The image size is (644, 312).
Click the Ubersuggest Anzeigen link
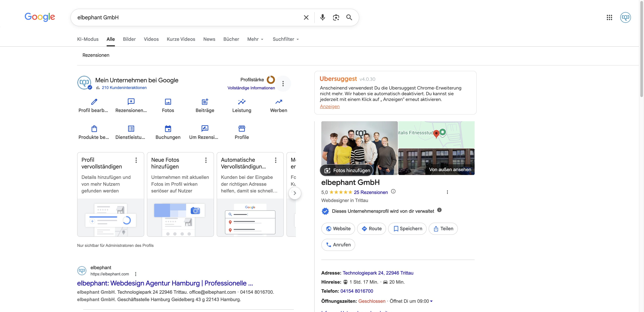[x=330, y=106]
